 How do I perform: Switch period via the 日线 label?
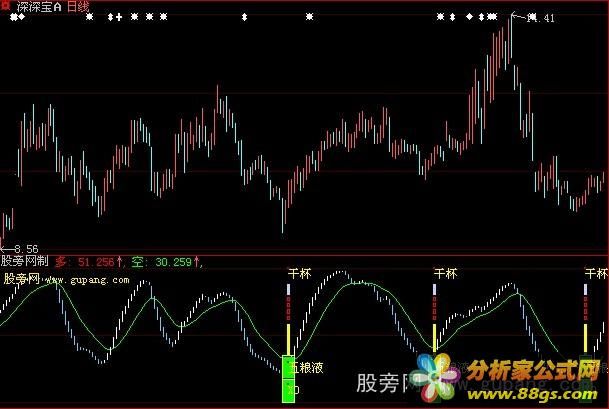pos(78,6)
